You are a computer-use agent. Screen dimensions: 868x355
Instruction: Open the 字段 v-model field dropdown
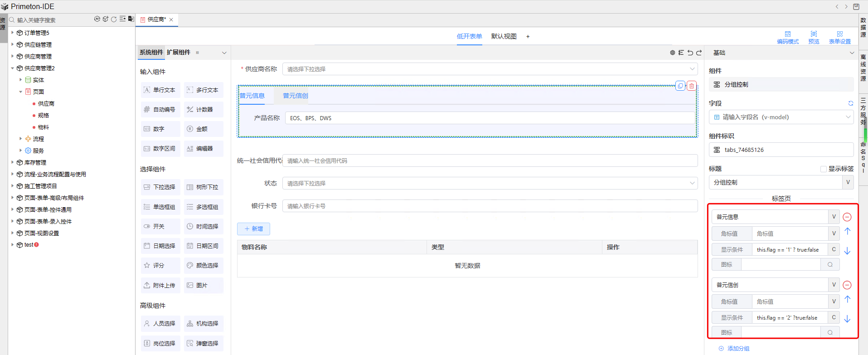coord(781,117)
